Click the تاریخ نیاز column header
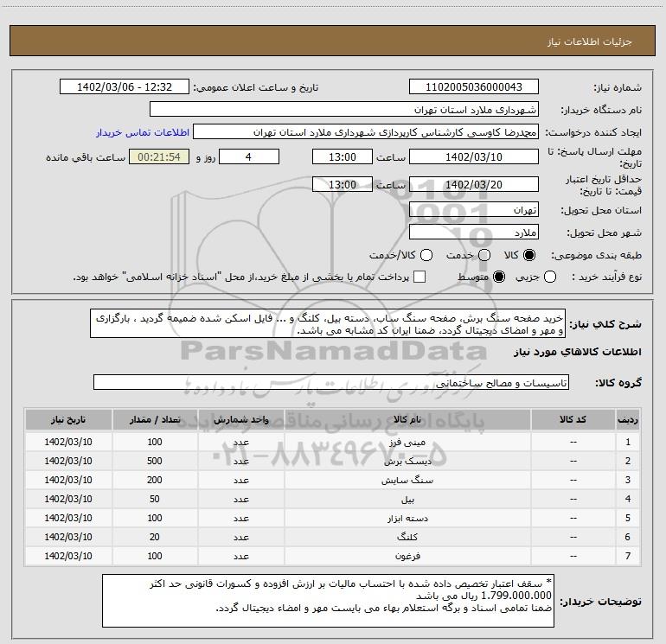The height and width of the screenshot is (644, 666). [68, 419]
